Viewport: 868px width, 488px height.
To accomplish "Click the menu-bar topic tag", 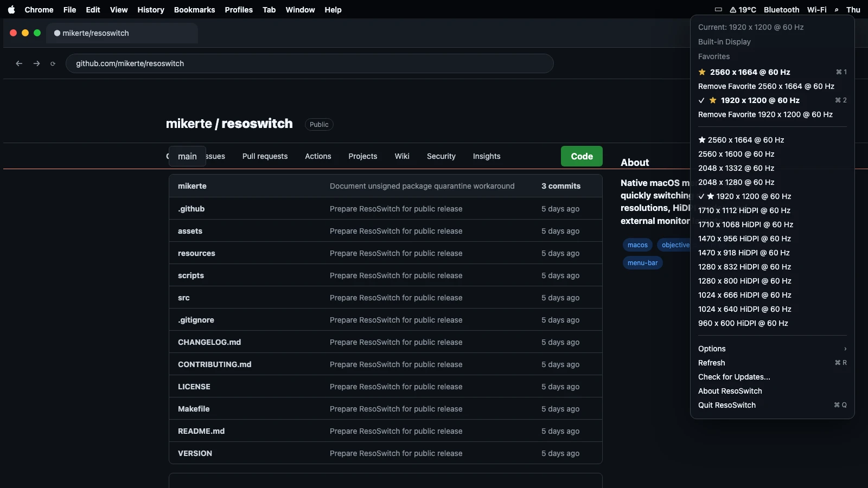I will [642, 263].
